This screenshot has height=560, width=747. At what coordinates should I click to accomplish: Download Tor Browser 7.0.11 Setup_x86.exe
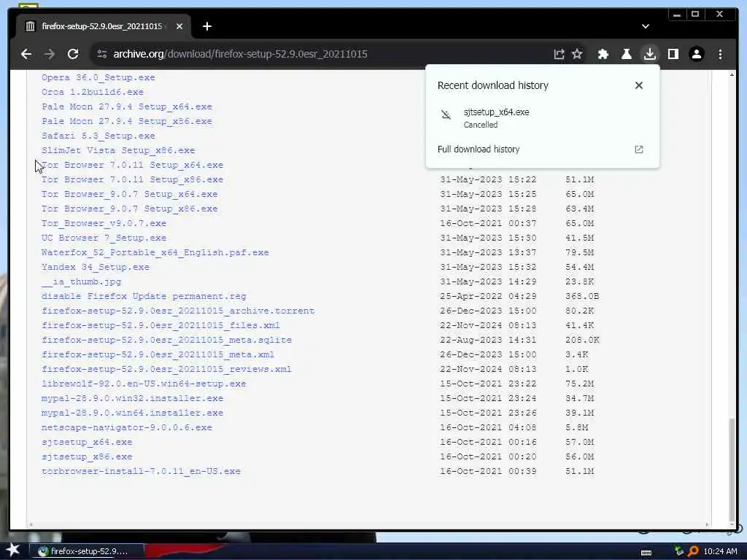coord(133,179)
